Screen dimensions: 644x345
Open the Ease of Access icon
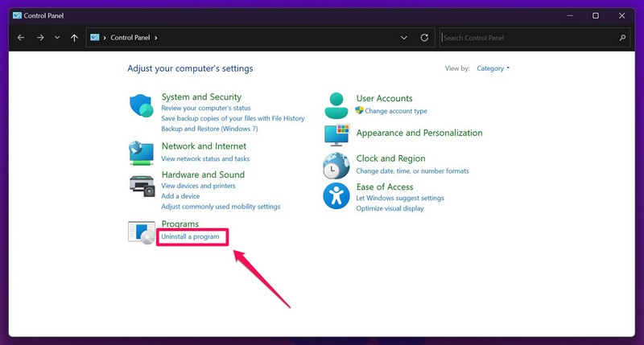[336, 195]
